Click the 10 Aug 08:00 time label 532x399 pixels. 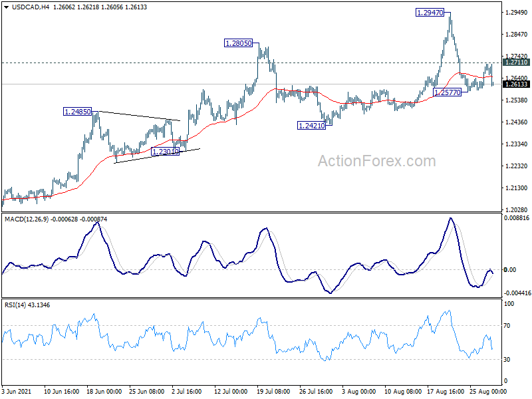(403, 391)
